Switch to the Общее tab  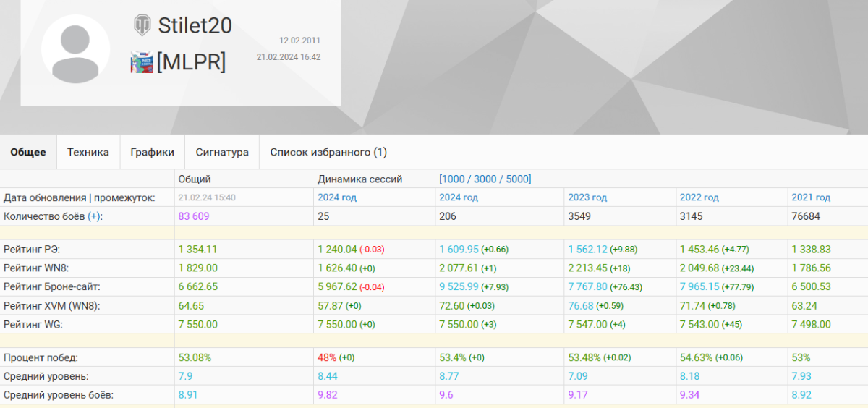pos(28,152)
